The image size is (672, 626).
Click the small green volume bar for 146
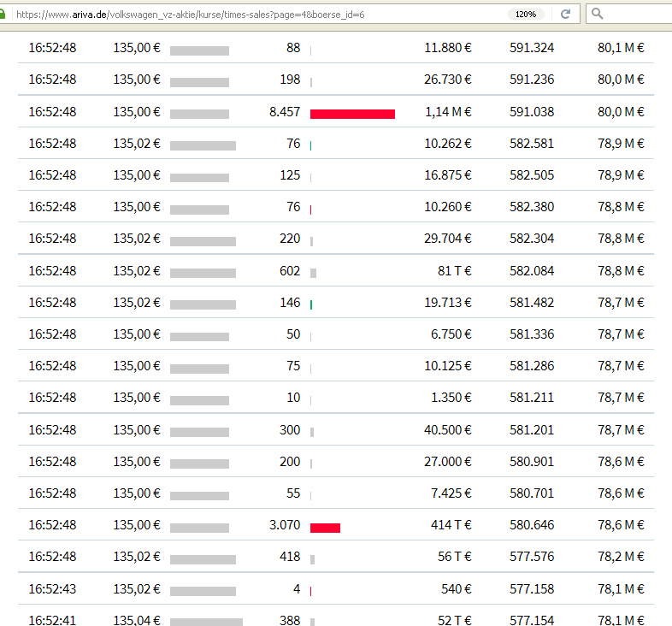(x=311, y=304)
